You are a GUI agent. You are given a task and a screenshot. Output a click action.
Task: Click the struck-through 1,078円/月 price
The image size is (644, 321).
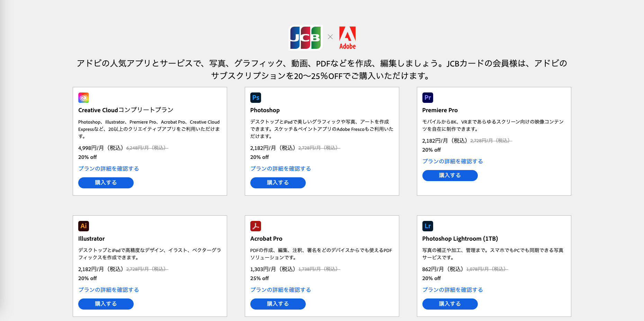point(487,269)
